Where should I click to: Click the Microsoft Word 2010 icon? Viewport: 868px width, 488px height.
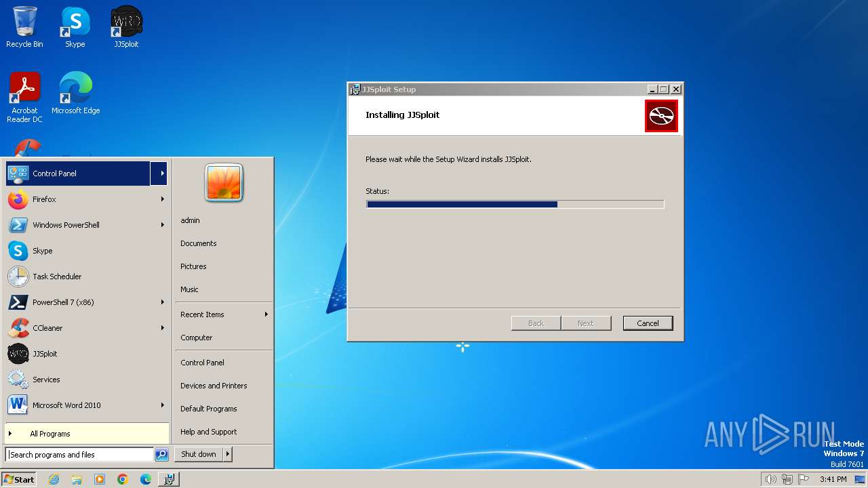coord(18,405)
